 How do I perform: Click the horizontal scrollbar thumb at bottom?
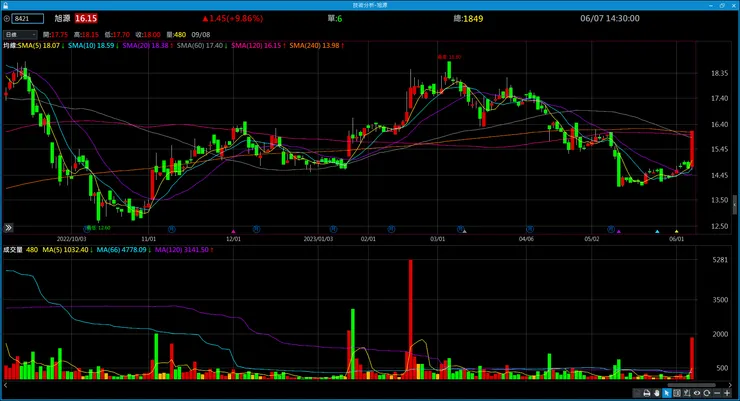pos(691,385)
